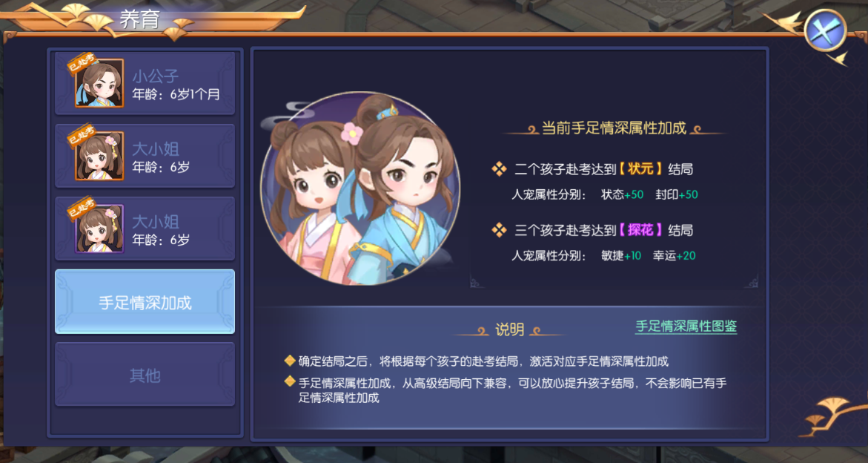
Task: Click the 【状元】 ending label
Action: pos(640,169)
